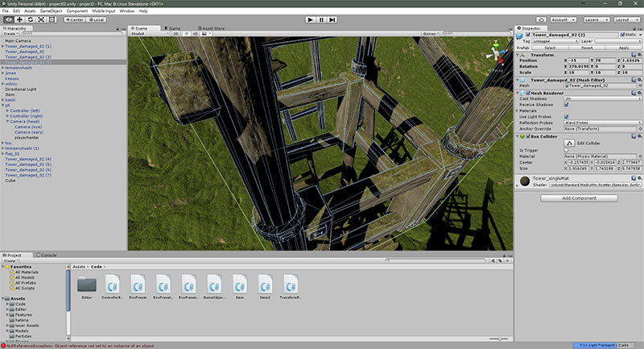Open the Assets menu
Image resolution: width=644 pixels, height=349 pixels.
click(x=30, y=11)
